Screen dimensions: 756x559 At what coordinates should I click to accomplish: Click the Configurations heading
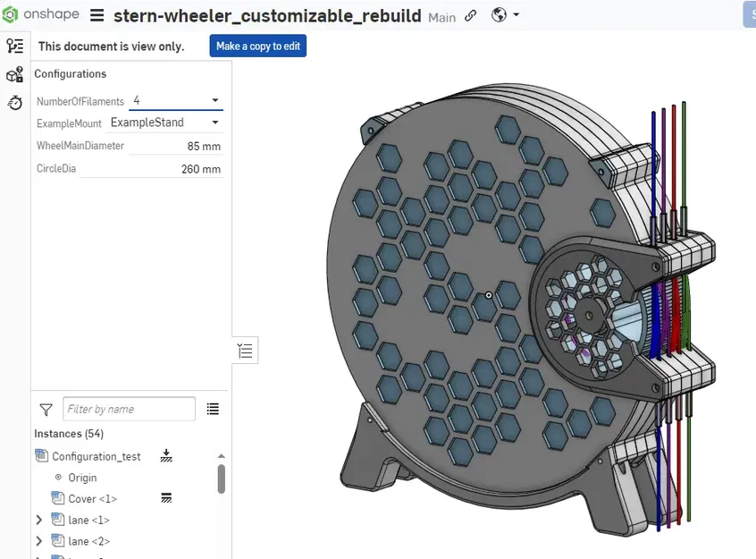[70, 74]
